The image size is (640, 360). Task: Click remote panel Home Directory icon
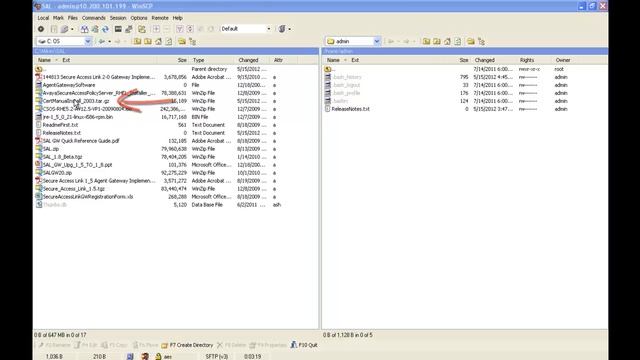tap(447, 41)
